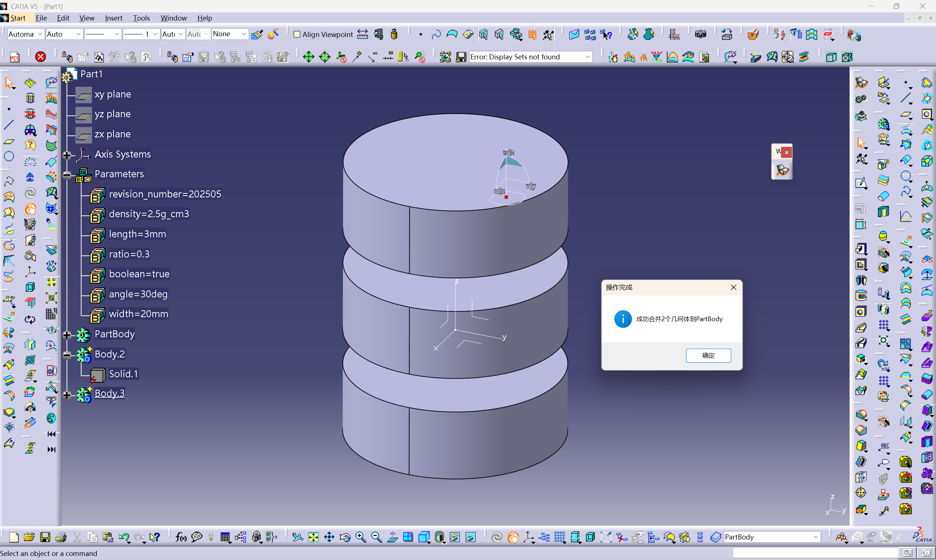Click the 确定 button in dialog
The height and width of the screenshot is (560, 936).
[708, 356]
